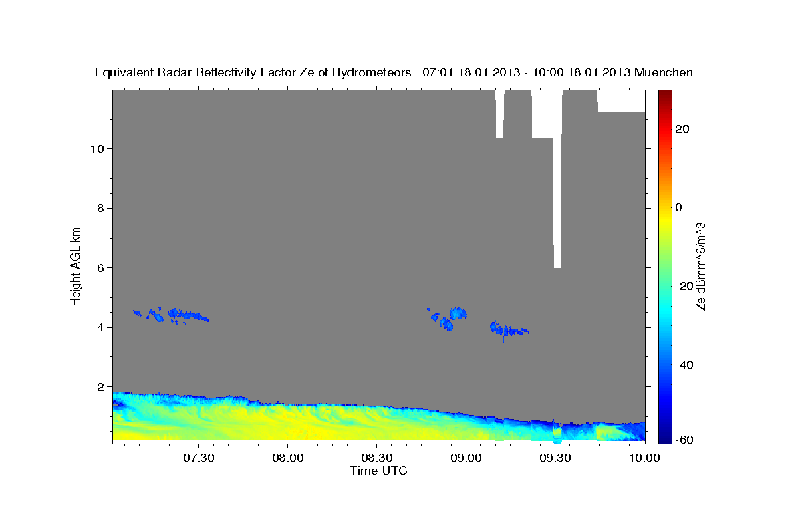The height and width of the screenshot is (532, 798).
Task: Click the 'Muenchen' station name in the title
Action: (664, 73)
